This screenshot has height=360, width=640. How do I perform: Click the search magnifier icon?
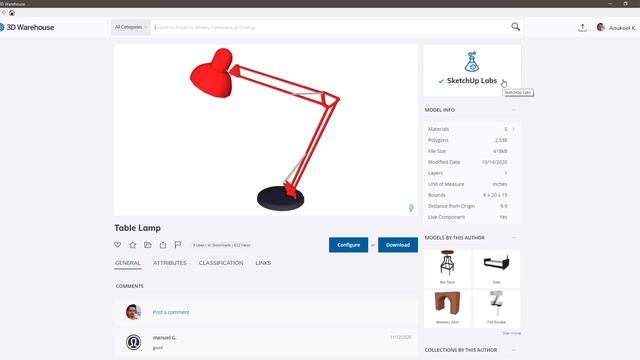tap(516, 27)
